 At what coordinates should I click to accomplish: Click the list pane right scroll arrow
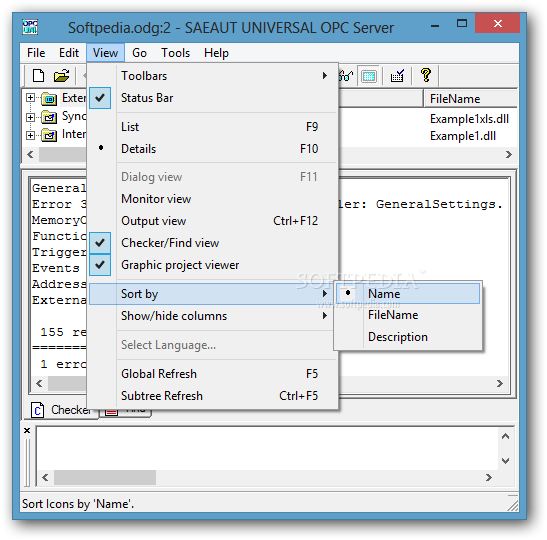(509, 155)
